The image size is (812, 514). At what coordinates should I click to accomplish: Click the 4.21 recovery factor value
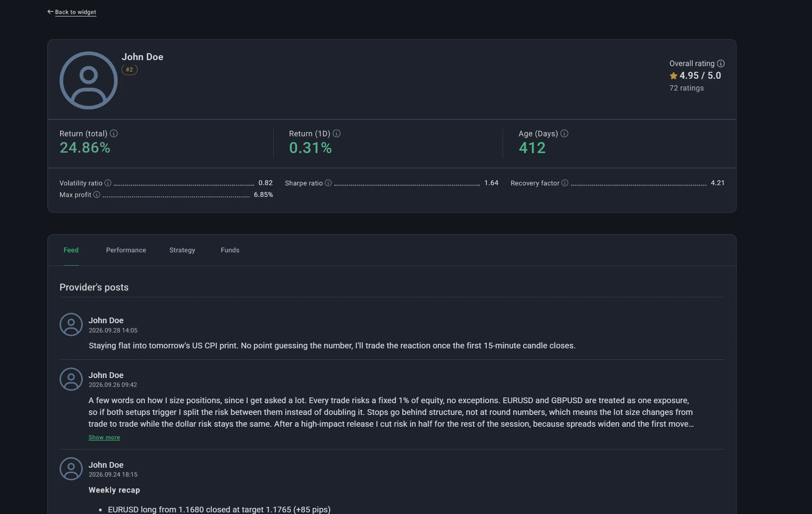717,183
